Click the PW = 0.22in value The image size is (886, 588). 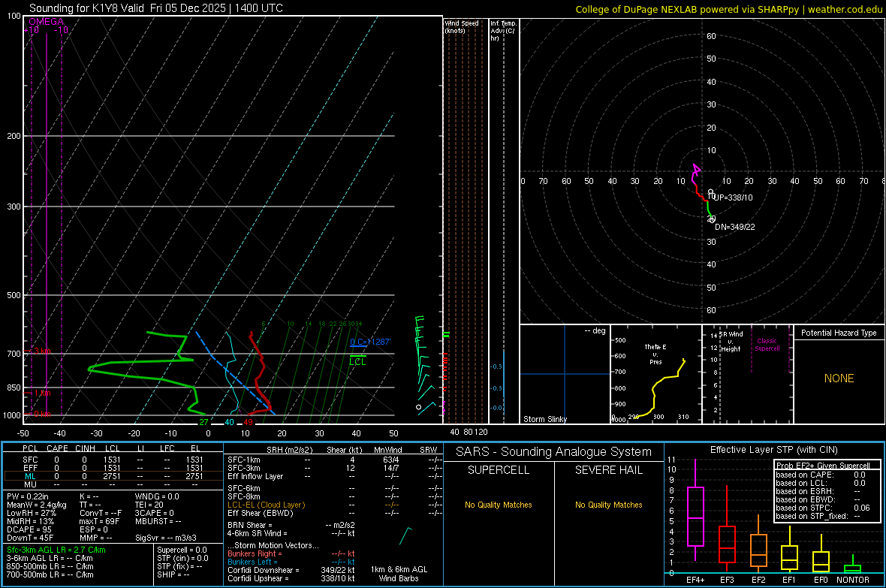28,496
